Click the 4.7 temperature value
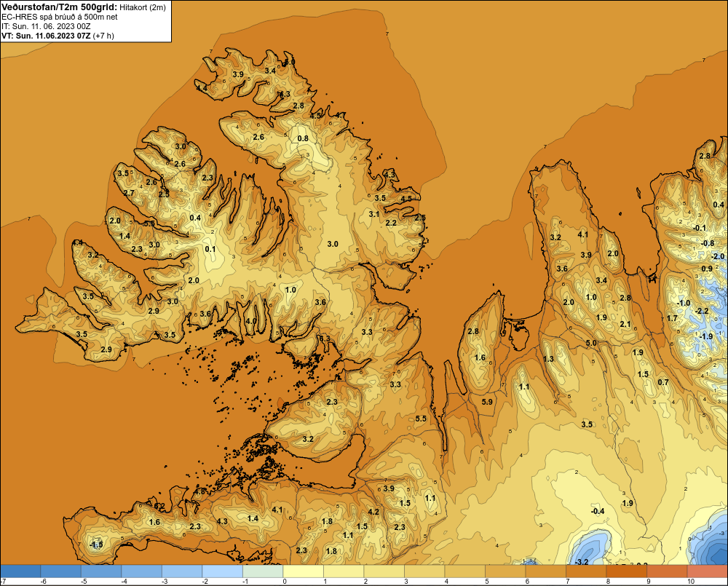This screenshot has width=728, height=586. 340,115
